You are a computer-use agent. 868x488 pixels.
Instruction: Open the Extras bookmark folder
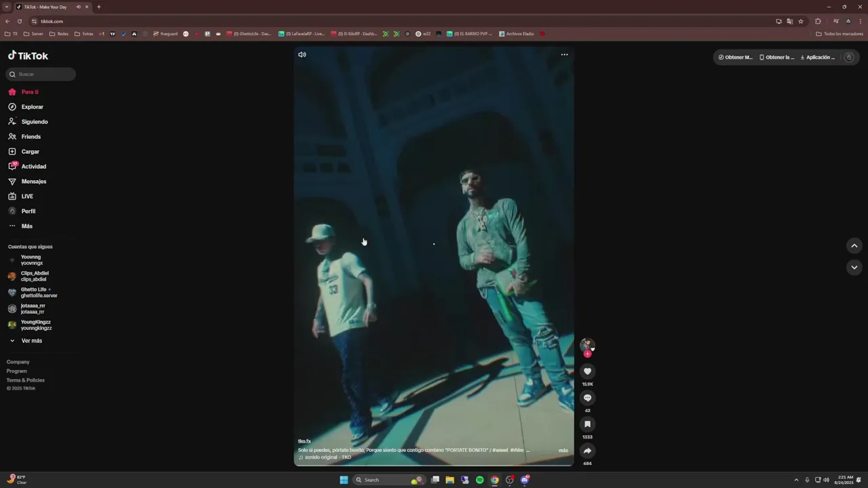click(x=84, y=34)
